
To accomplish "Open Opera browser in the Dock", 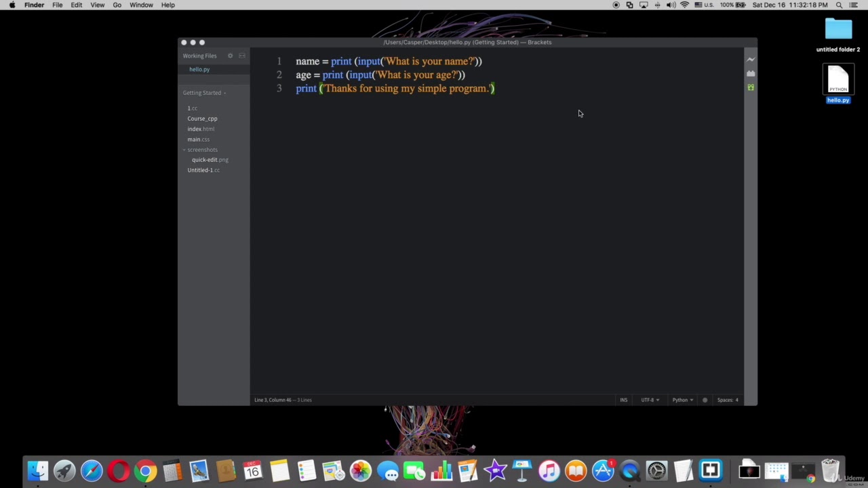I will pyautogui.click(x=118, y=471).
